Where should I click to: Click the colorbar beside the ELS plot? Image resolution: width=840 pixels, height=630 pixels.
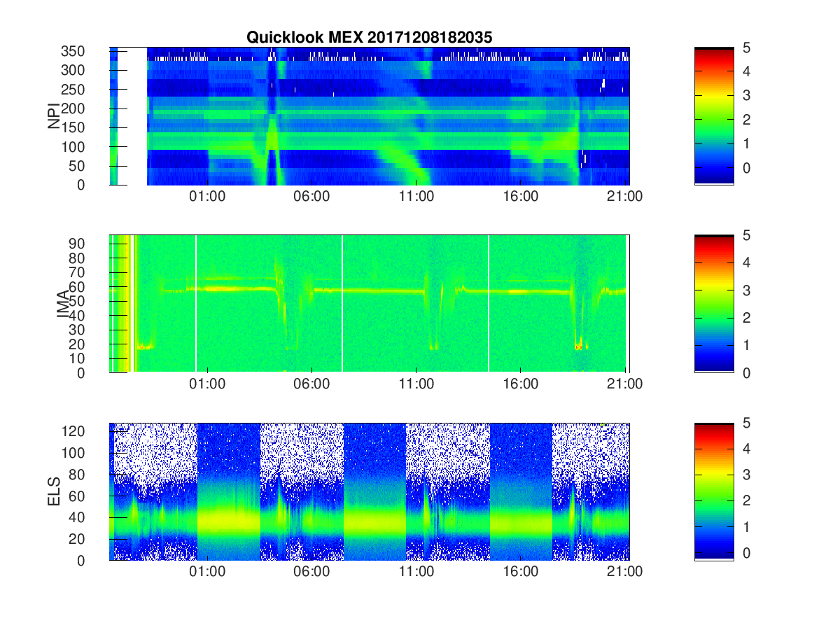click(x=714, y=491)
